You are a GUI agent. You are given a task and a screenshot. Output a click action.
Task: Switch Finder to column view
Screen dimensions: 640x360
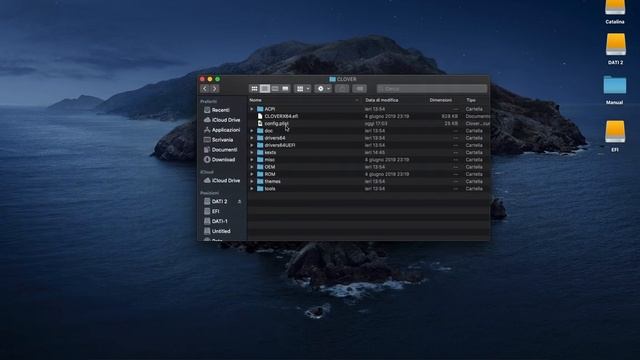pos(275,89)
